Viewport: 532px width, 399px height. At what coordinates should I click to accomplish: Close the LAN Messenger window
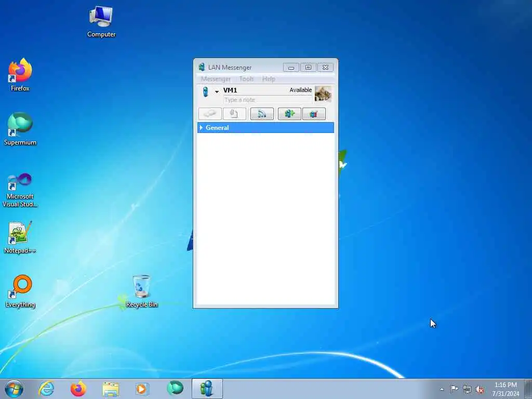coord(325,68)
